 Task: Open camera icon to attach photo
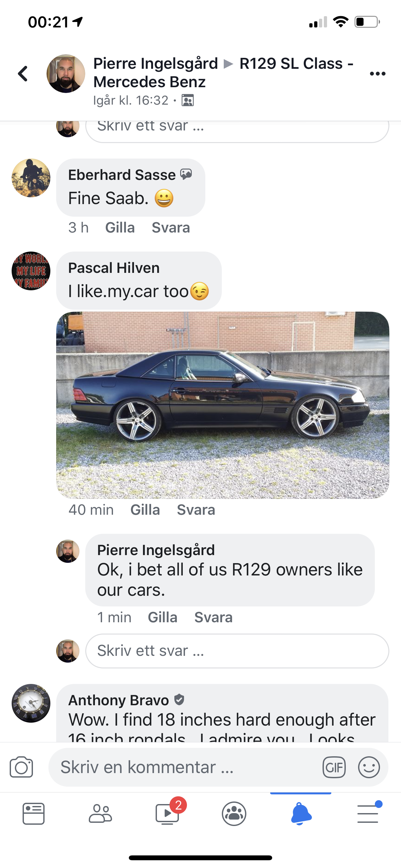pyautogui.click(x=21, y=767)
